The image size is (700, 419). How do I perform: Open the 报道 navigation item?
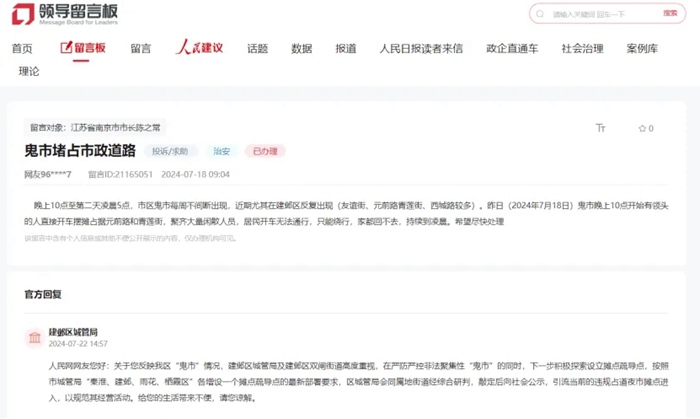(x=346, y=48)
